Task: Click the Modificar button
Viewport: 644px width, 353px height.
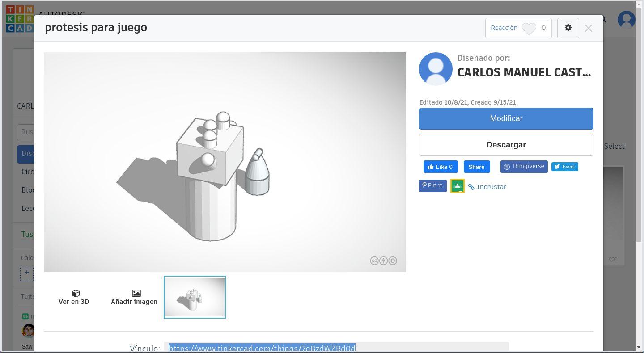Action: (x=506, y=118)
